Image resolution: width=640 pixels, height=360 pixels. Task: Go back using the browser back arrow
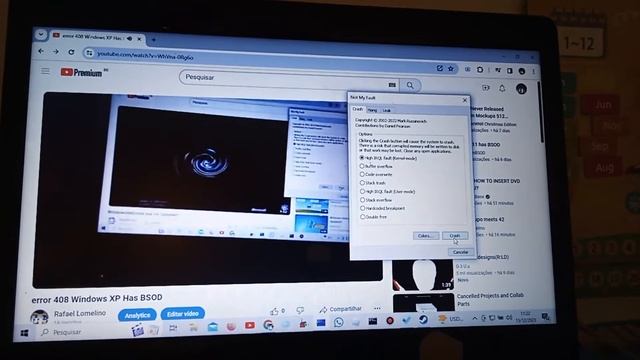click(41, 51)
